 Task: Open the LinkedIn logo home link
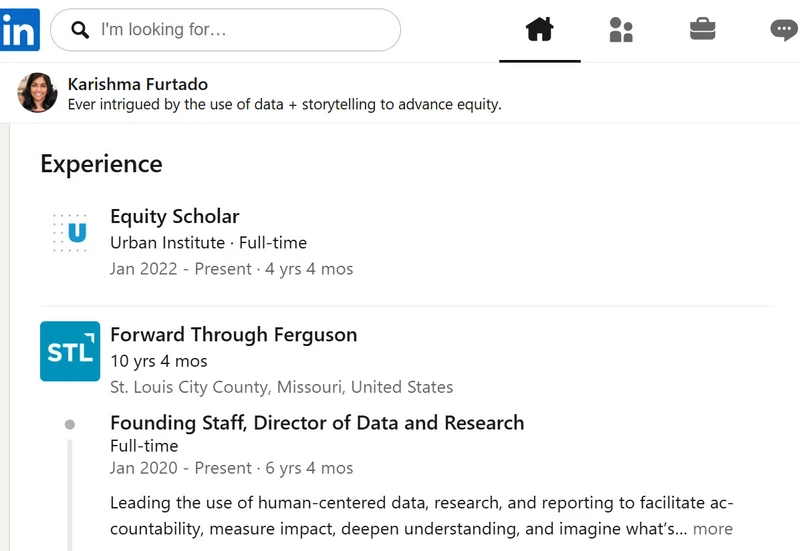pyautogui.click(x=19, y=30)
